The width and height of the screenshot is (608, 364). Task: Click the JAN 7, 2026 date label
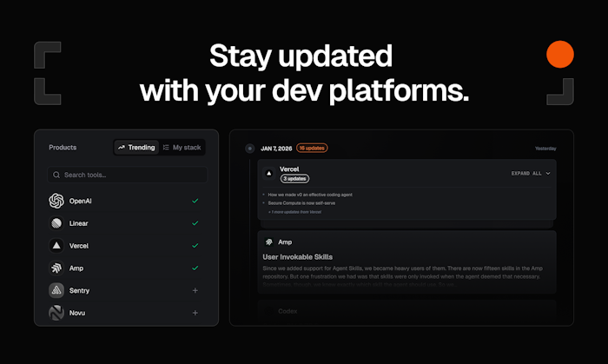[x=276, y=149]
